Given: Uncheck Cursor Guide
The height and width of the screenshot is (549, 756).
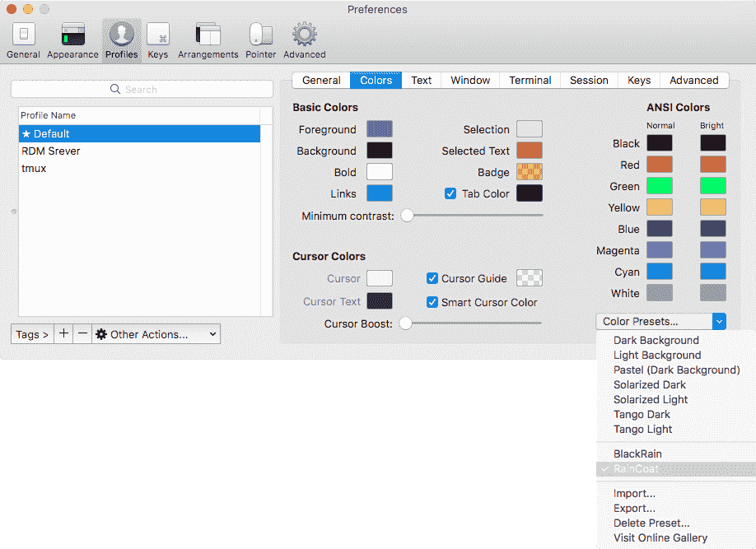Looking at the screenshot, I should click(432, 278).
